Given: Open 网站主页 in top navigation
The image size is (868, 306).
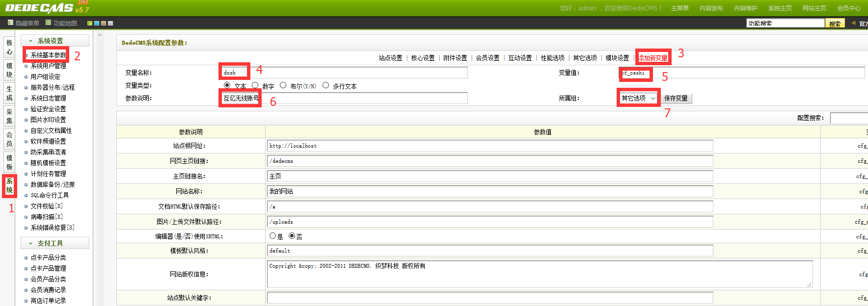Looking at the screenshot, I should [x=814, y=8].
